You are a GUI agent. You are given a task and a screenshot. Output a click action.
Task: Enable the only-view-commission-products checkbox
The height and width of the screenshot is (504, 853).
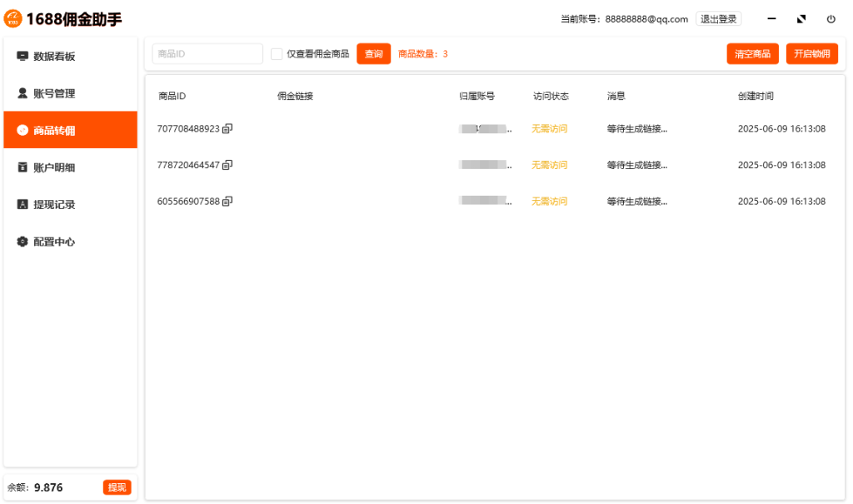point(277,54)
